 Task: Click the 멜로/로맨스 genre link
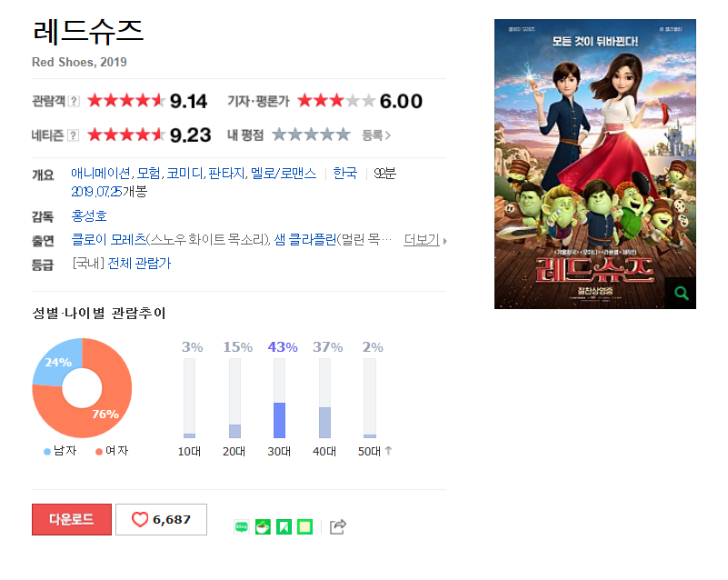[x=284, y=174]
